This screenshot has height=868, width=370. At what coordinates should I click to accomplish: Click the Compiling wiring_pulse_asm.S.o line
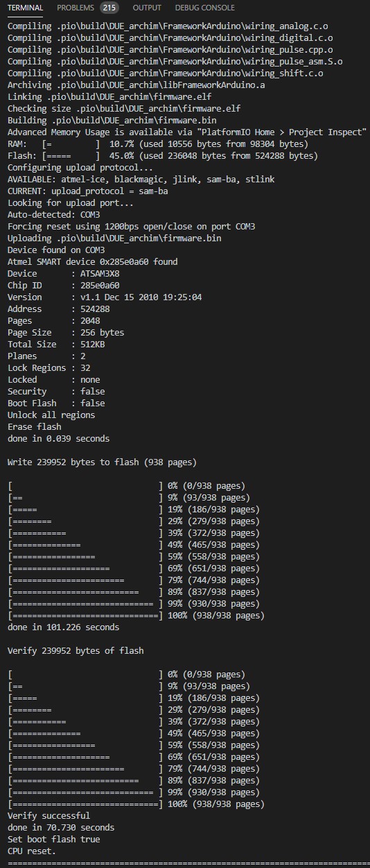coord(175,62)
